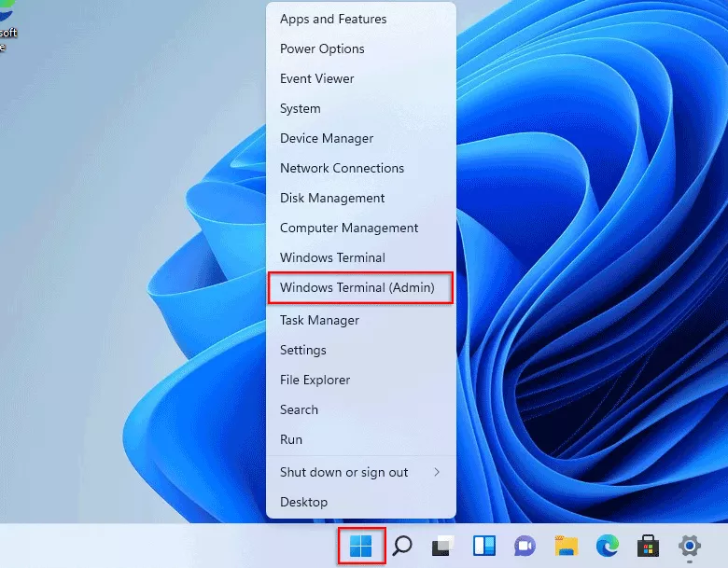Viewport: 728px width, 568px height.
Task: Open the Search magnifier icon on taskbar
Action: coord(402,546)
